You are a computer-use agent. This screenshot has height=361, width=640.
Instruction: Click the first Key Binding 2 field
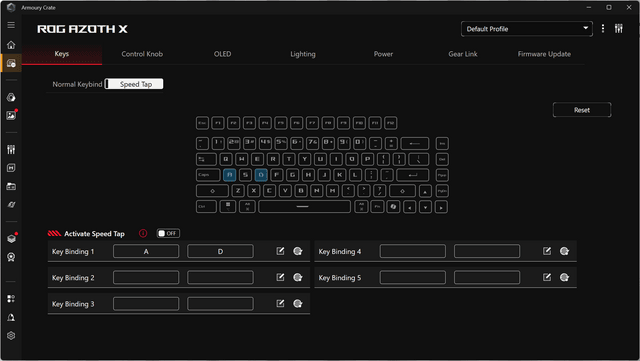click(146, 277)
